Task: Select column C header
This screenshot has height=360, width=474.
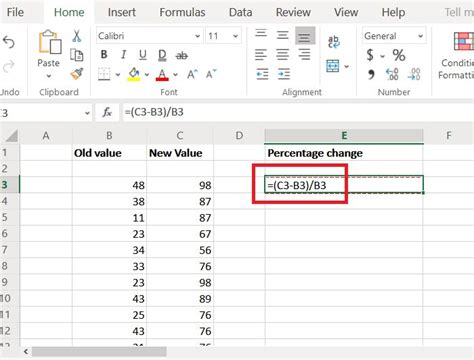Action: coord(180,136)
